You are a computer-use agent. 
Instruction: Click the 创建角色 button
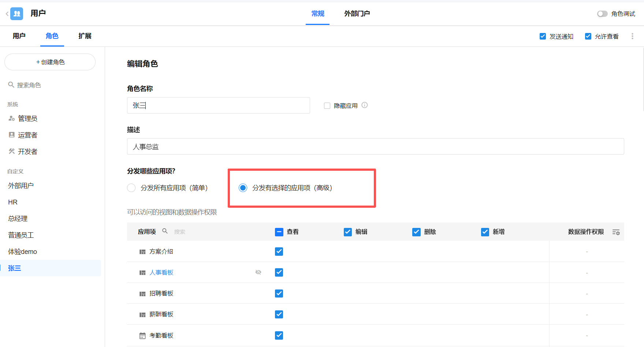pyautogui.click(x=50, y=62)
